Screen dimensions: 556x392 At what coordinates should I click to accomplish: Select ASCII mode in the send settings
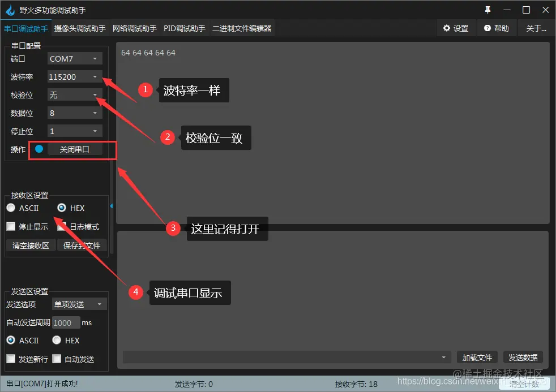(10, 340)
